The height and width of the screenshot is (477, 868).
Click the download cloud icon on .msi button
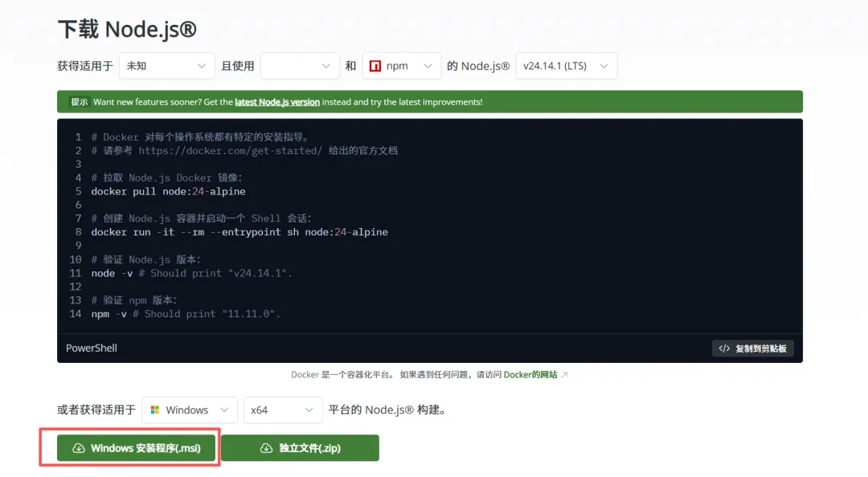pyautogui.click(x=79, y=448)
